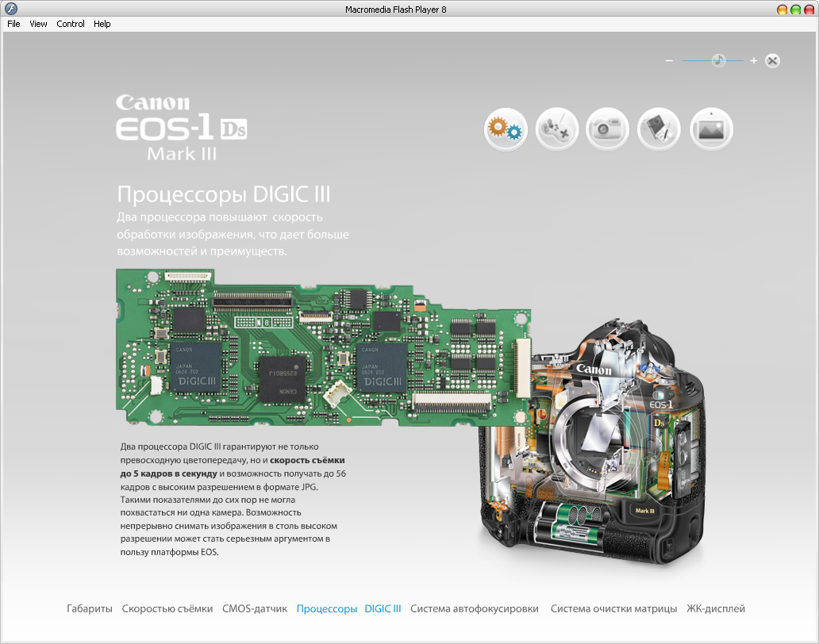This screenshot has width=819, height=644.
Task: Click the green DIGIC III circuit board
Action: pyautogui.click(x=323, y=347)
